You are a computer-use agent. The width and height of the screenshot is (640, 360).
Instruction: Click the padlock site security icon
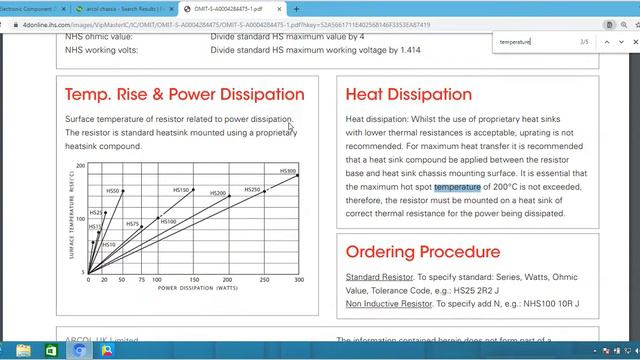(16, 25)
